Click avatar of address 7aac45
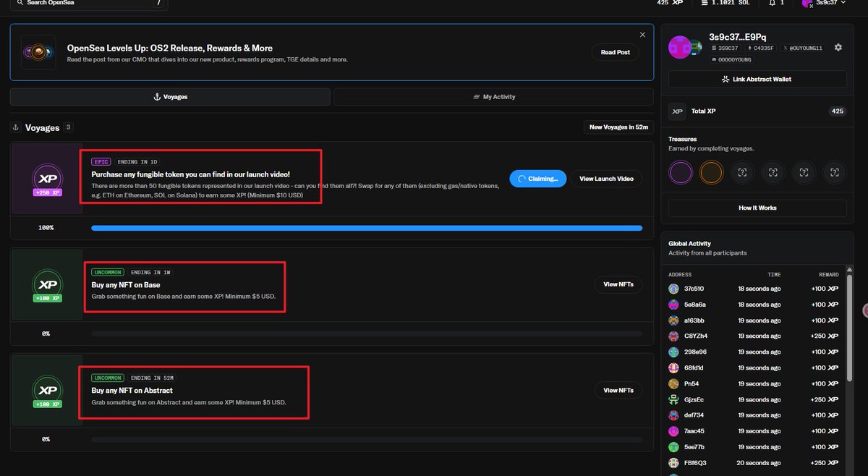This screenshot has height=476, width=868. (674, 431)
